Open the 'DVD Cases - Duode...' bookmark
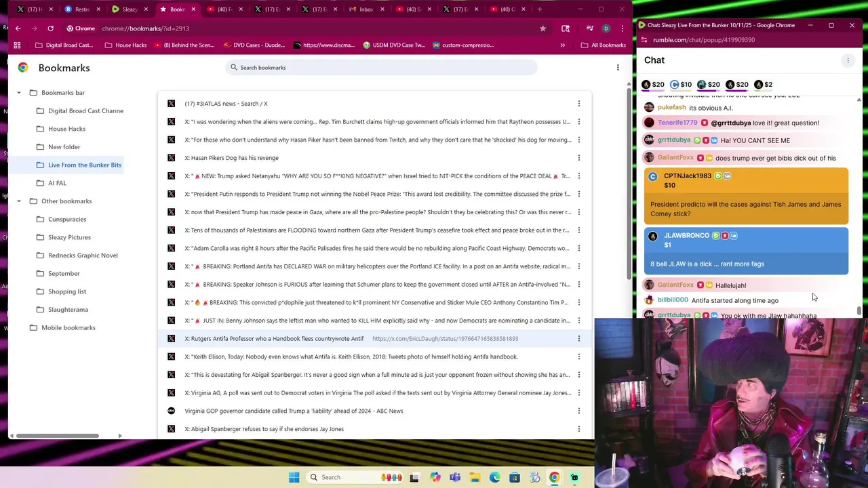 tap(254, 45)
